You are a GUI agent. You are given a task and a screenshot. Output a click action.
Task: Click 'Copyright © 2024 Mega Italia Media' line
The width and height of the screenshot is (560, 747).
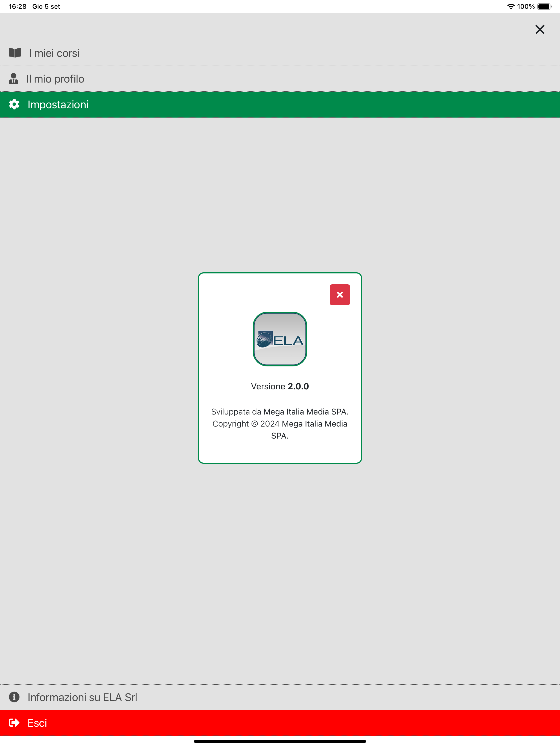click(x=280, y=424)
